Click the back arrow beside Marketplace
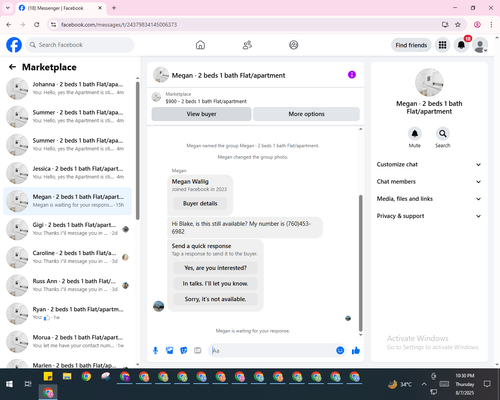Screen dimensions: 500x400 click(12, 67)
